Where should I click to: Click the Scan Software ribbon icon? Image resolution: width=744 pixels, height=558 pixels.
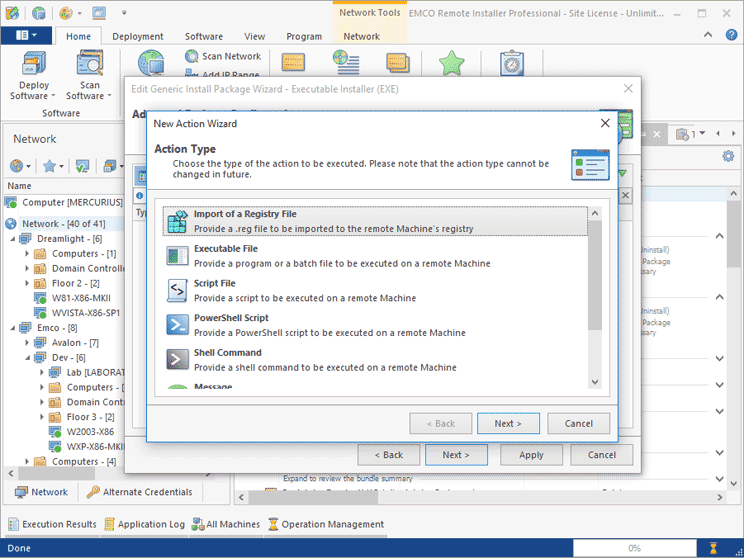tap(90, 66)
